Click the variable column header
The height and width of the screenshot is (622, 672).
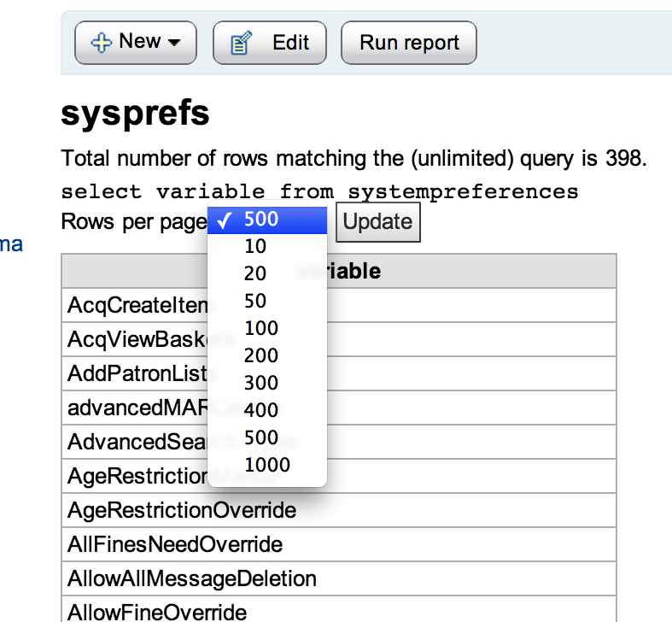pyautogui.click(x=339, y=271)
